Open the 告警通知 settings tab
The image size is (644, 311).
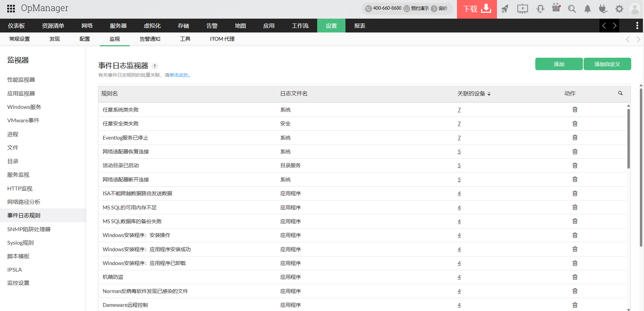pos(150,39)
